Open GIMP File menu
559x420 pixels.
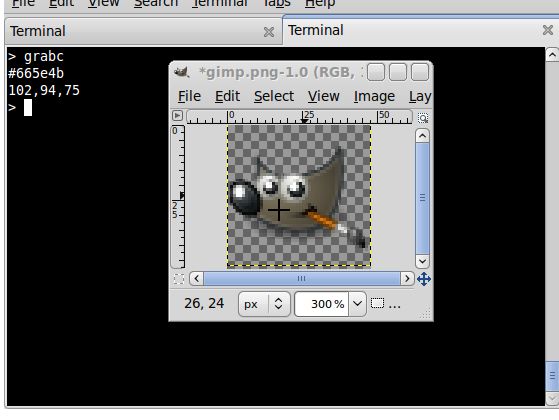(x=189, y=96)
